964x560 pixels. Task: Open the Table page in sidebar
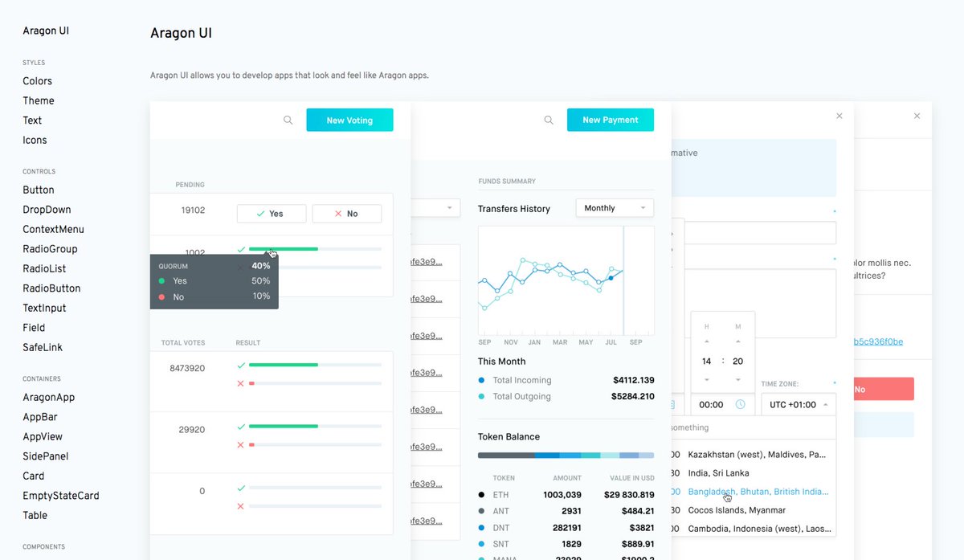[35, 516]
